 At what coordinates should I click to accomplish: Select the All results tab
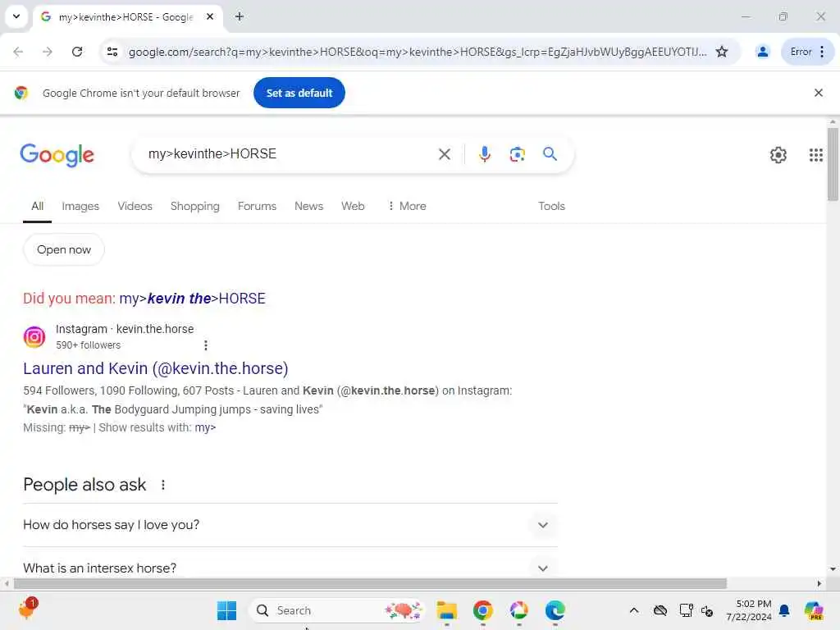click(37, 206)
